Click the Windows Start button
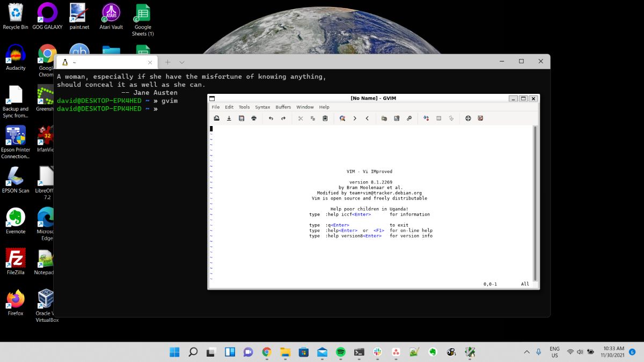This screenshot has width=644, height=362. [x=174, y=352]
